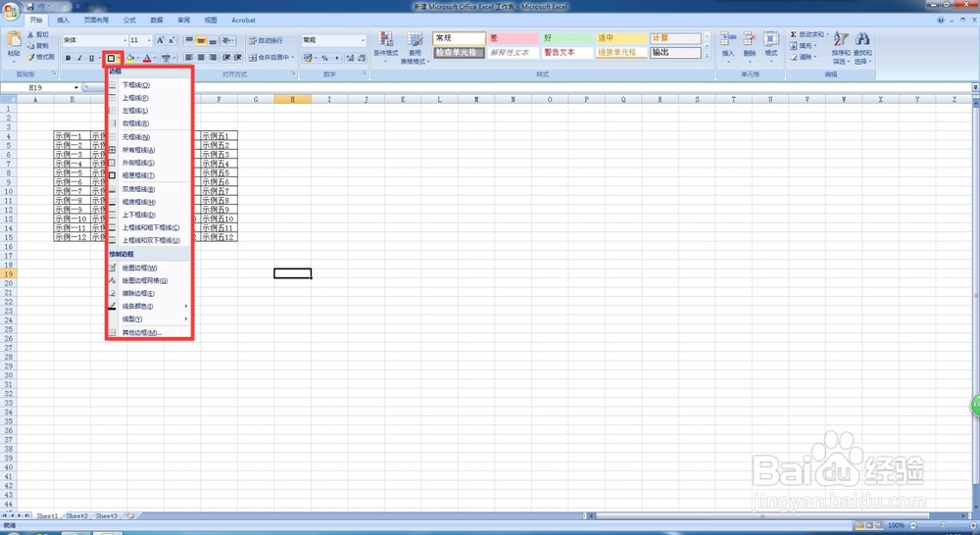Toggle middle vertical alignment

(201, 40)
